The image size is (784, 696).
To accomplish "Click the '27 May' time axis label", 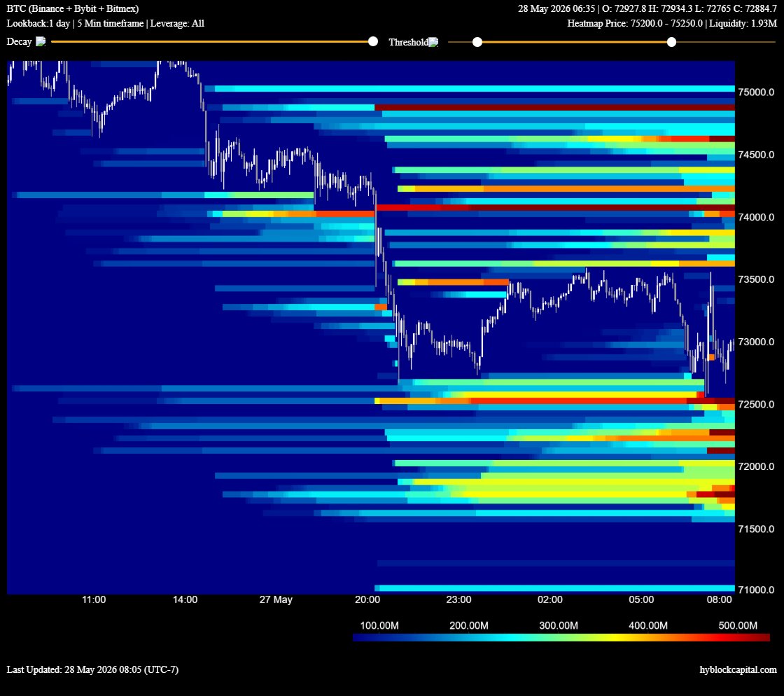I will tap(276, 599).
